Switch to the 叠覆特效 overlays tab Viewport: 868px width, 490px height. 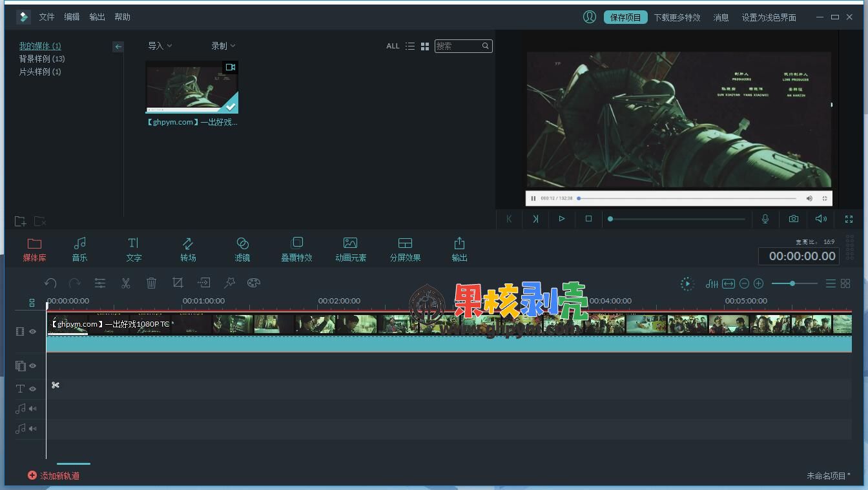296,249
